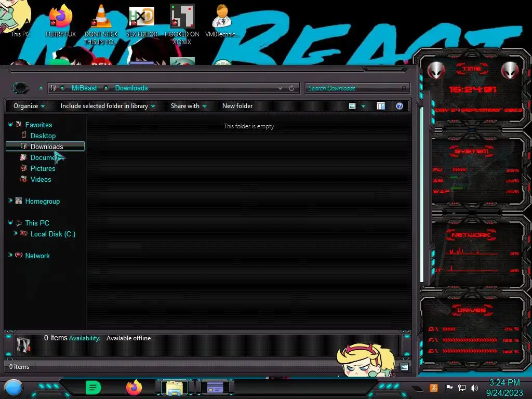Open the view options dropdown arrow
Screen dimensions: 532x399
point(363,106)
